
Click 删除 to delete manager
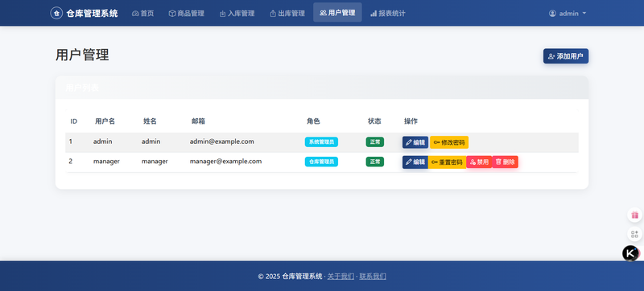coord(506,162)
